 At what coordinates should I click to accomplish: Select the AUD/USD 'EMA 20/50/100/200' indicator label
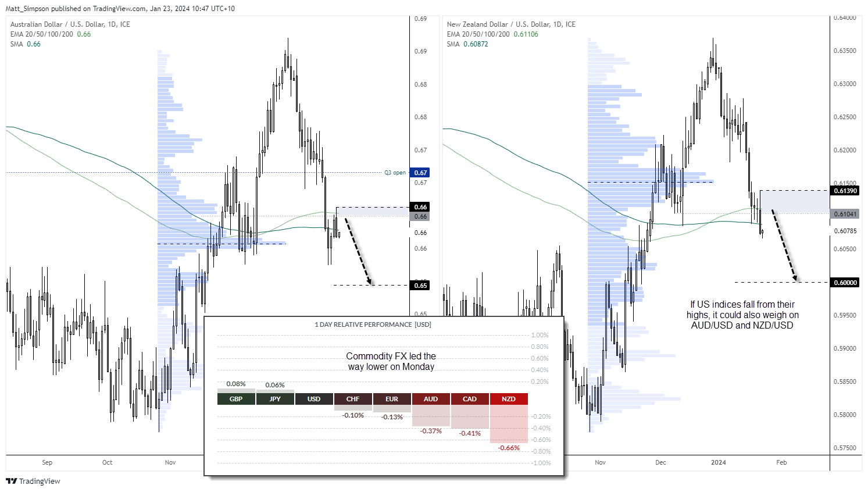pyautogui.click(x=42, y=34)
